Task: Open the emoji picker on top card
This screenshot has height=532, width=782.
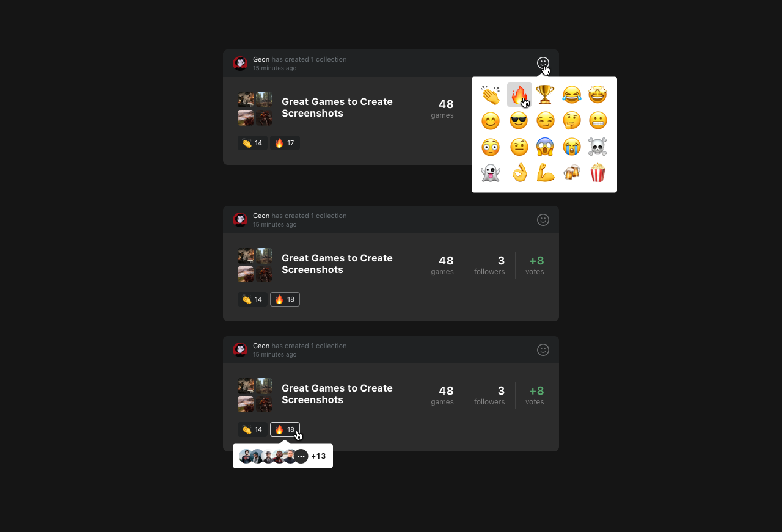Action: click(543, 63)
